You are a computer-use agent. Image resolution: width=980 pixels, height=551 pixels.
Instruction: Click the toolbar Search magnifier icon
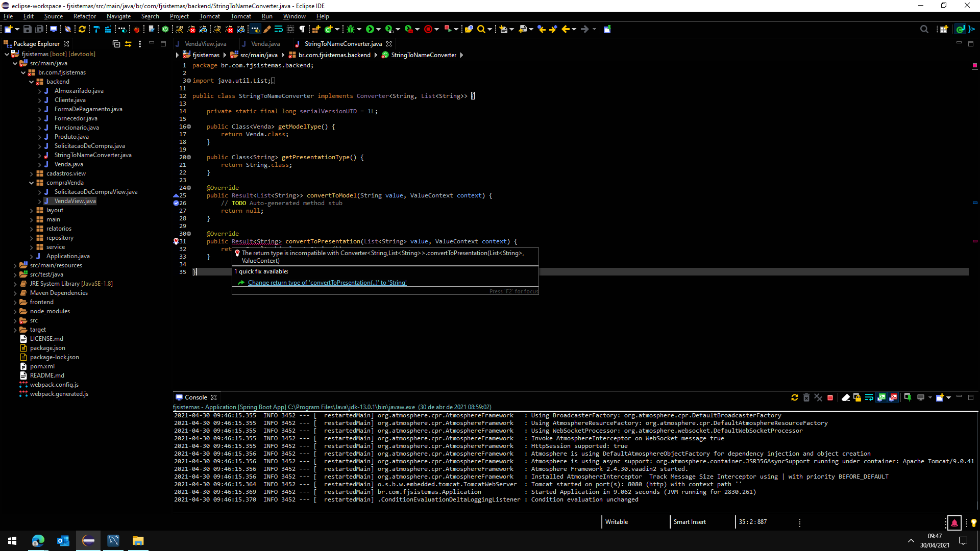[481, 30]
